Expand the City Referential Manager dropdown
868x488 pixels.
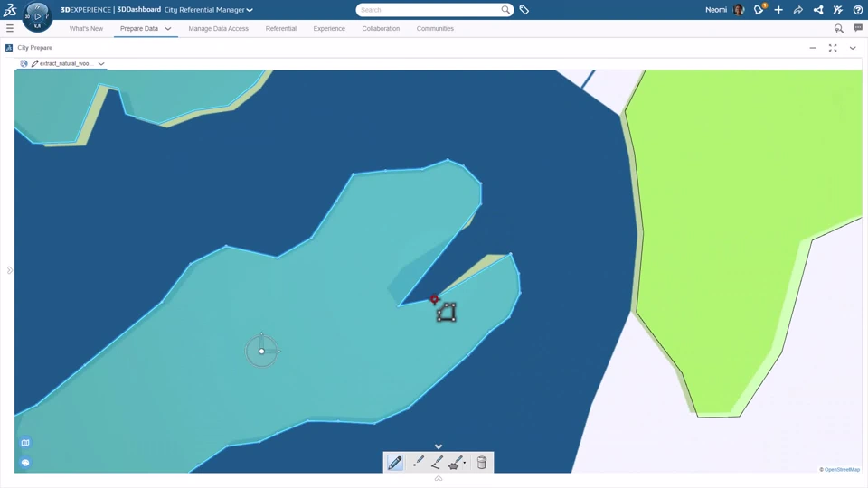[250, 10]
